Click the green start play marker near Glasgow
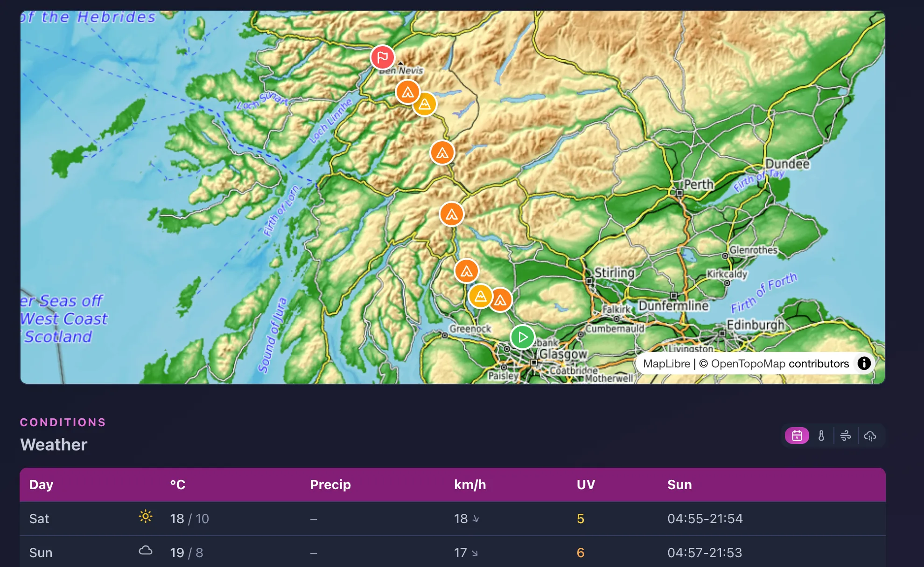The width and height of the screenshot is (924, 567). click(x=523, y=337)
